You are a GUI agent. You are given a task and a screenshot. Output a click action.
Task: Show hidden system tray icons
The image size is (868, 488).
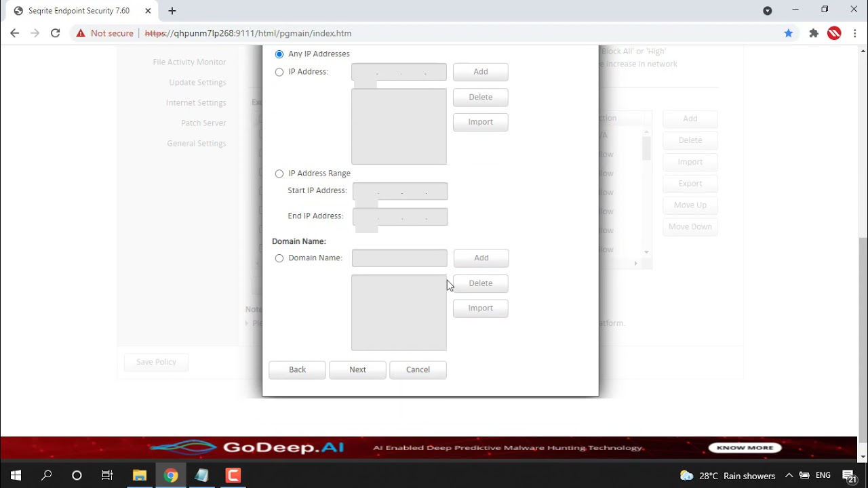click(x=789, y=476)
